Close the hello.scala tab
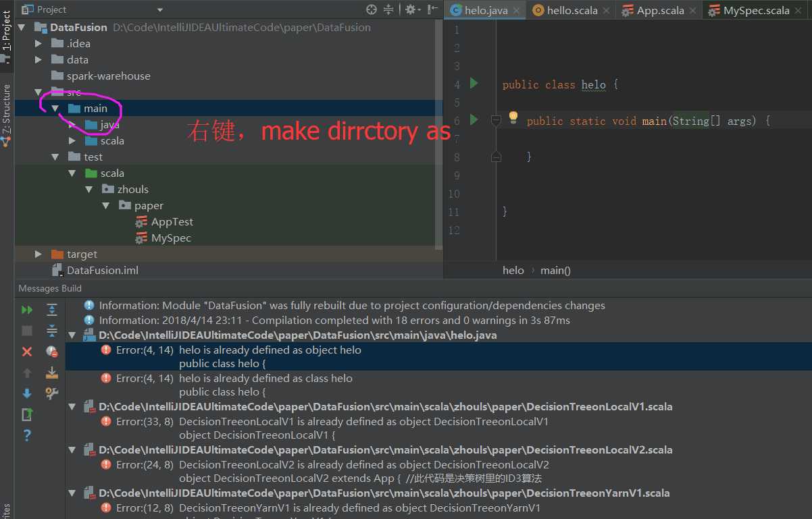 point(607,11)
